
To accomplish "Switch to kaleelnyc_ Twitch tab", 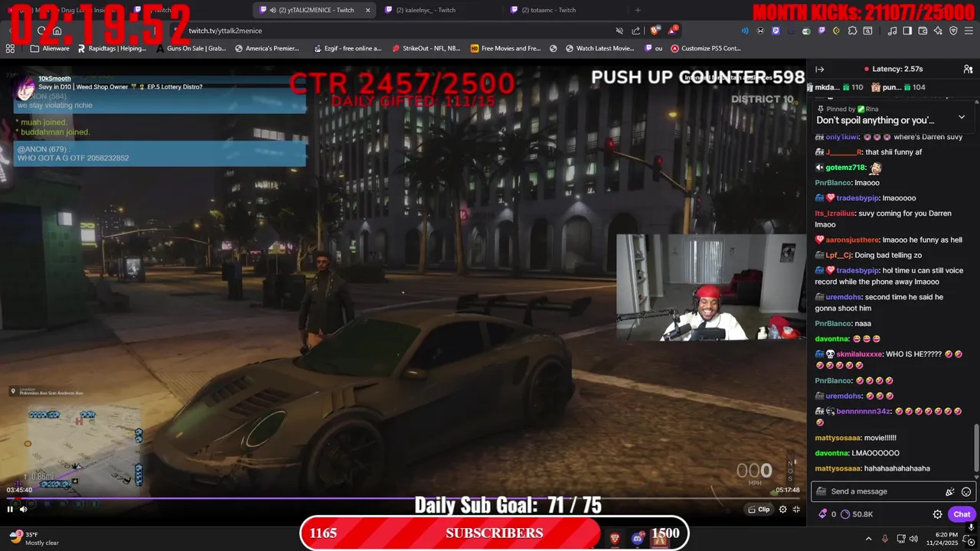I will [x=426, y=10].
